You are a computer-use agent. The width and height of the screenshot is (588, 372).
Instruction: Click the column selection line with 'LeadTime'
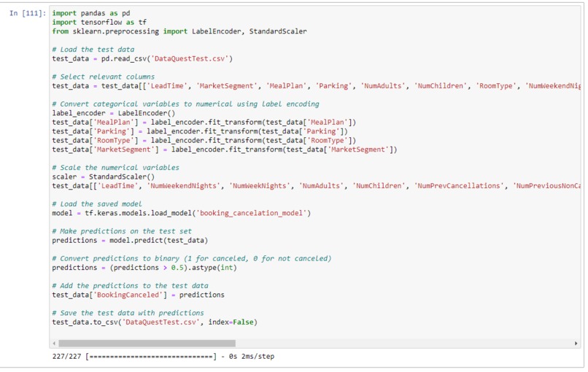[316, 86]
